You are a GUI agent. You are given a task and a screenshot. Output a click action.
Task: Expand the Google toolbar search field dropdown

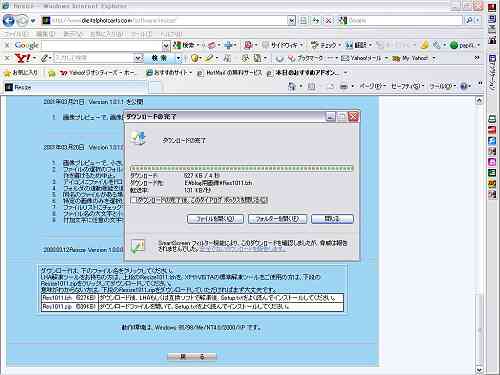coord(166,45)
